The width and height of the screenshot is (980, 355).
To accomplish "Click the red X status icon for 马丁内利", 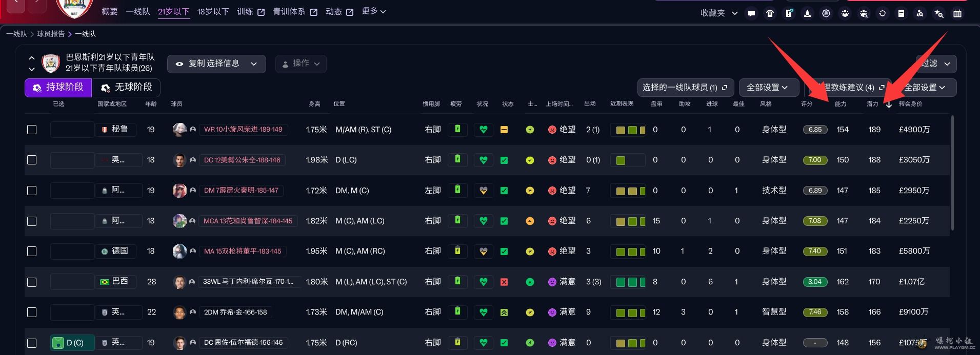I will (x=504, y=282).
